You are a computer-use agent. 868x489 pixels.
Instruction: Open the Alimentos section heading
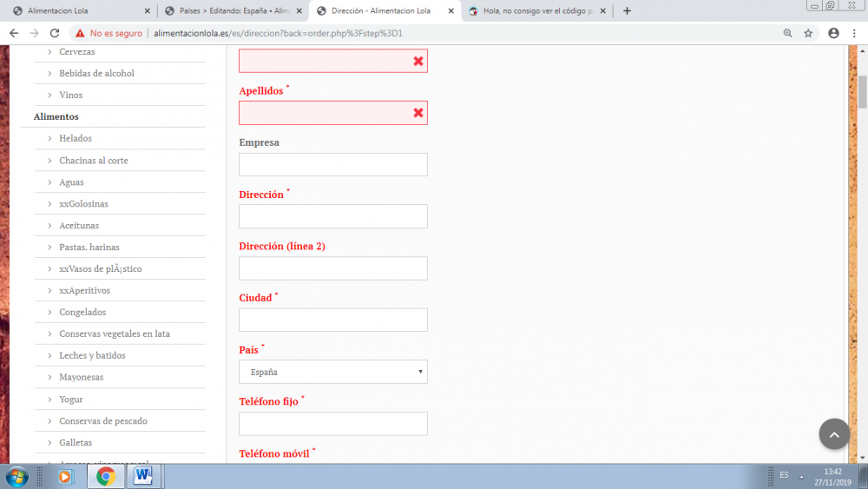tap(56, 116)
